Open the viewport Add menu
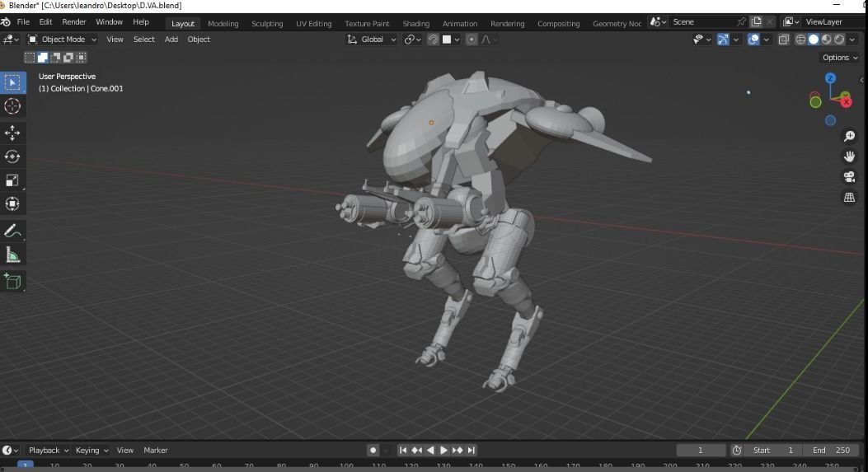The image size is (868, 472). point(171,40)
